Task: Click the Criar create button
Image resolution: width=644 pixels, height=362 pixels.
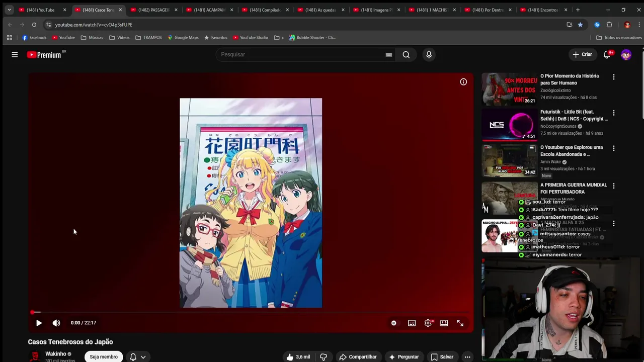Action: (583, 54)
